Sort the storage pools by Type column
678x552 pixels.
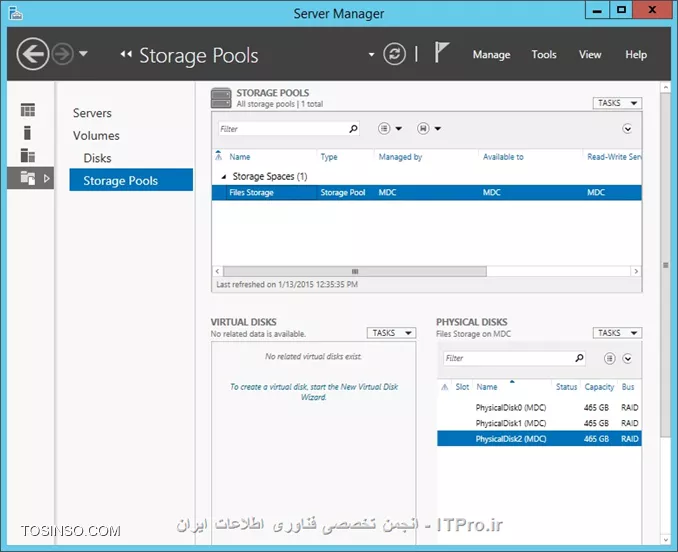pyautogui.click(x=329, y=157)
